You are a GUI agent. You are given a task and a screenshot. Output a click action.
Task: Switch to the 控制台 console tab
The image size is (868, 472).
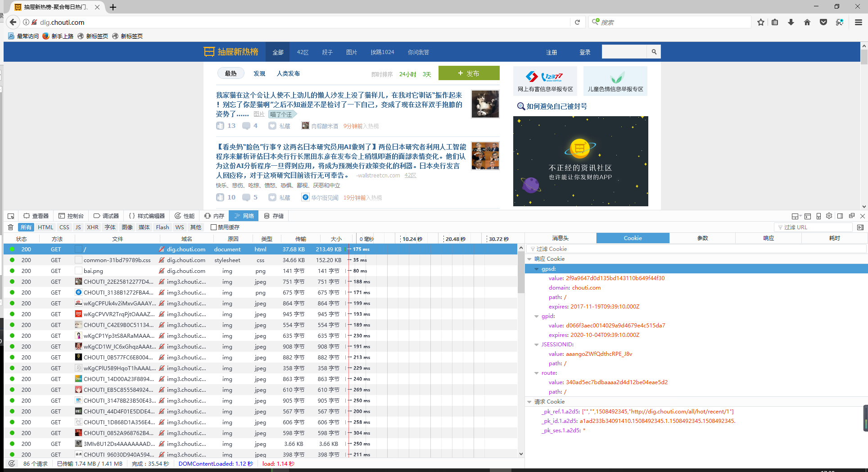pos(71,216)
